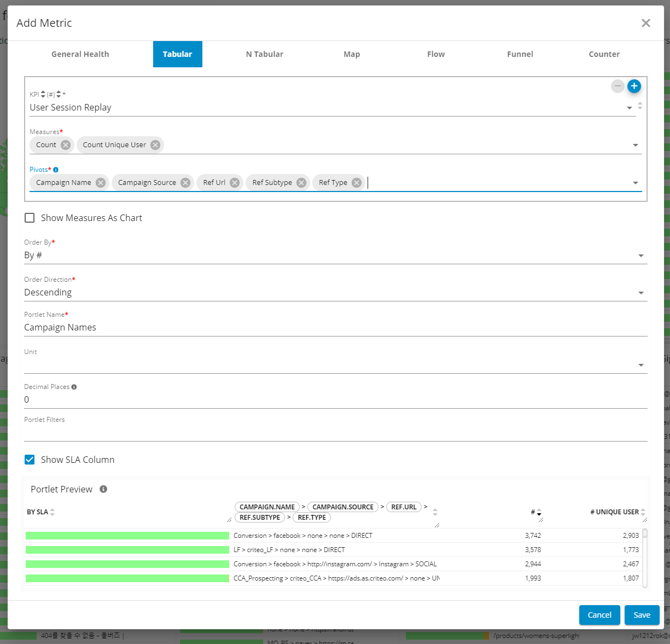Remove the Campaign Name pivot chip
Image resolution: width=670 pixels, height=644 pixels.
click(x=101, y=183)
